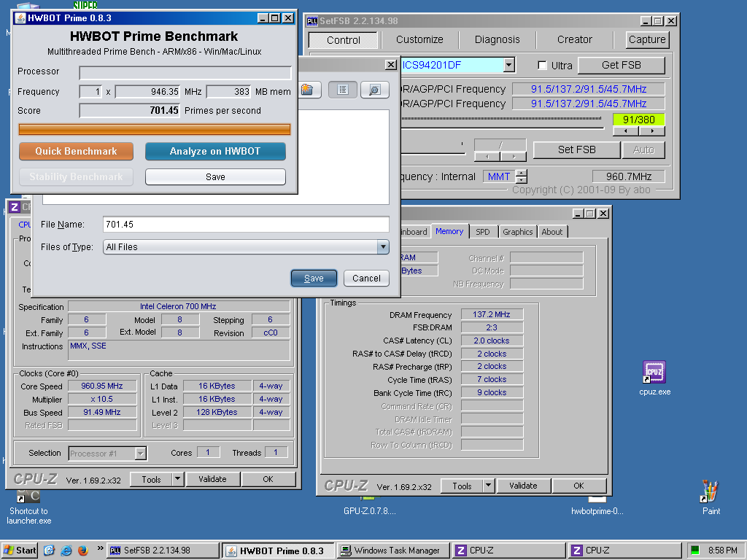Open Files of Type dropdown

pos(383,246)
